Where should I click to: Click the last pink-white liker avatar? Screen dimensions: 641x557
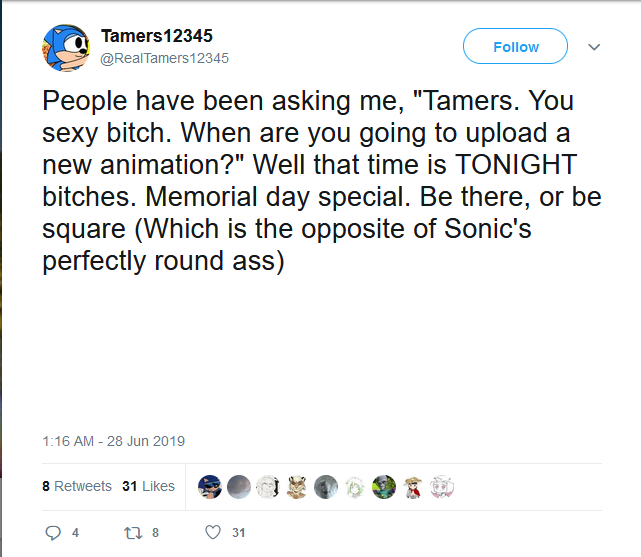click(x=442, y=487)
